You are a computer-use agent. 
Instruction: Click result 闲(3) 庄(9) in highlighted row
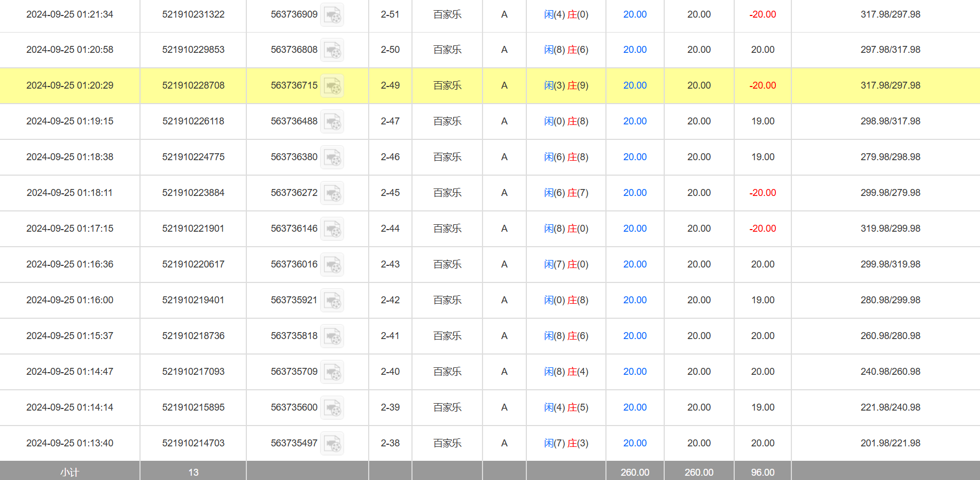tap(566, 85)
